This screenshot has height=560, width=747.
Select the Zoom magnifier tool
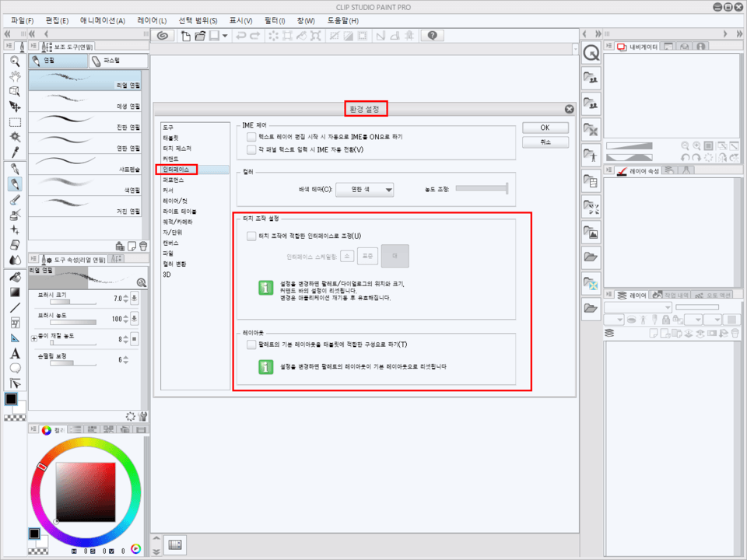coord(15,61)
